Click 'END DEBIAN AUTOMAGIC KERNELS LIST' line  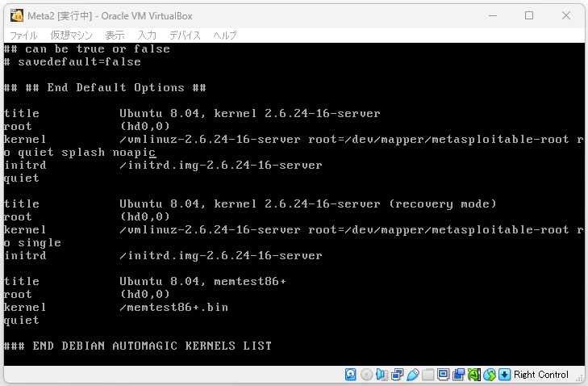point(138,346)
